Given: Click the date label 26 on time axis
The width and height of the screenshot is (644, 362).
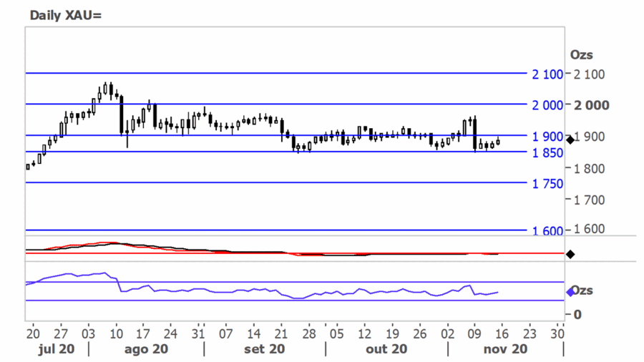Looking at the screenshot, I should [419, 333].
